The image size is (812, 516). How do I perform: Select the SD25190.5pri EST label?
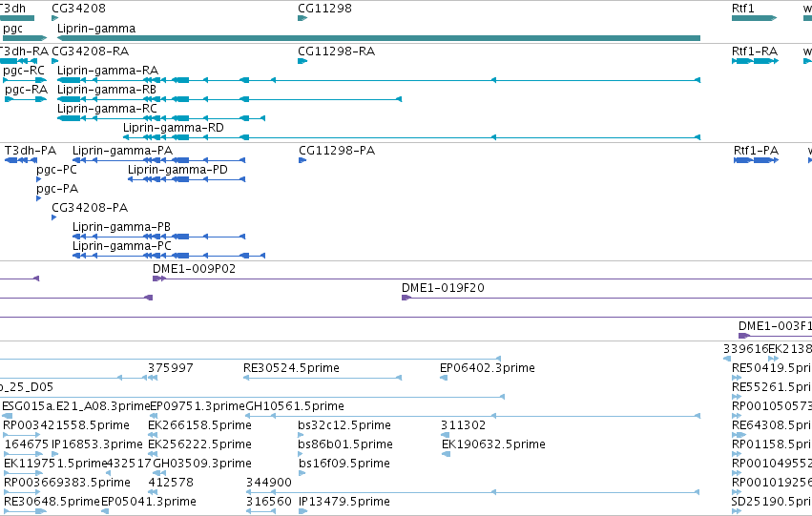coord(772,503)
